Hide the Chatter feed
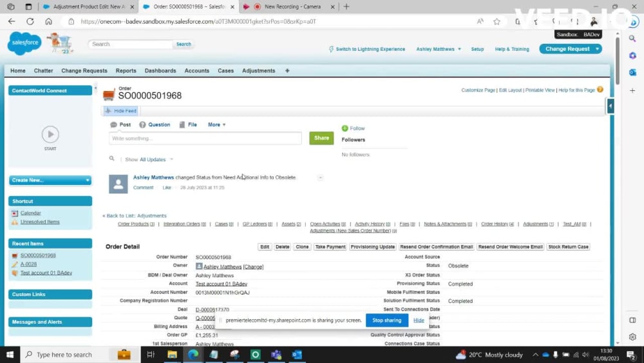Image resolution: width=644 pixels, height=363 pixels. [120, 111]
